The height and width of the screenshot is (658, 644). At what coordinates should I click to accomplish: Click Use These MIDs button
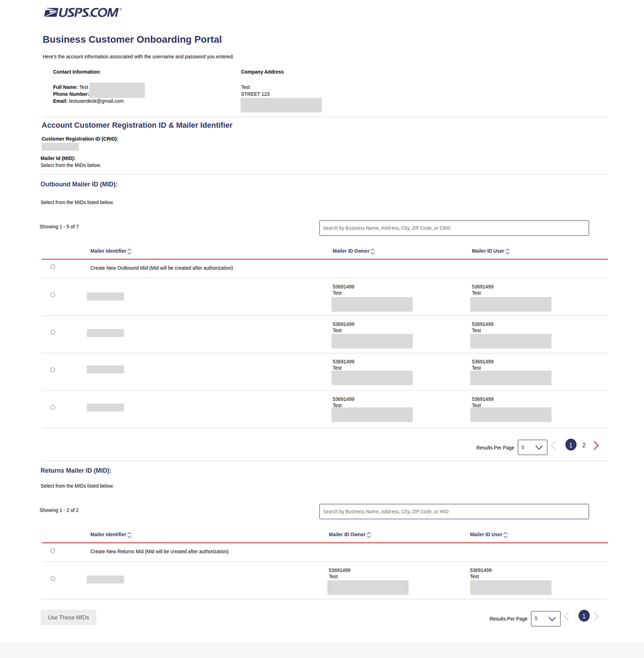tap(68, 618)
